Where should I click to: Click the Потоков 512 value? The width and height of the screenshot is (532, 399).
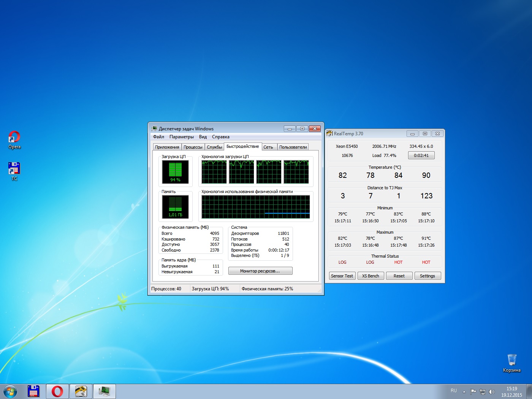tap(286, 239)
